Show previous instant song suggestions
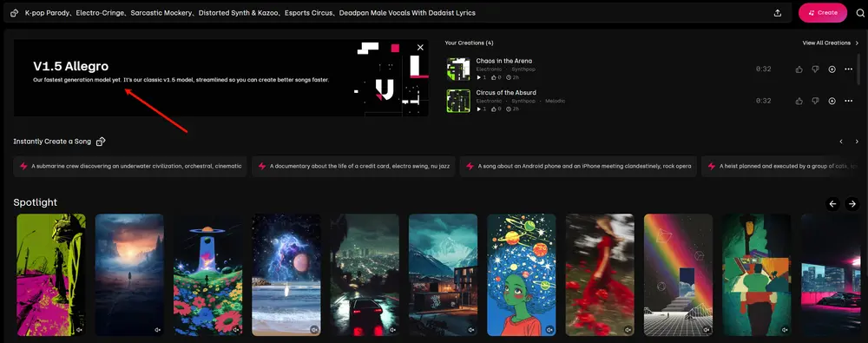 click(x=841, y=142)
